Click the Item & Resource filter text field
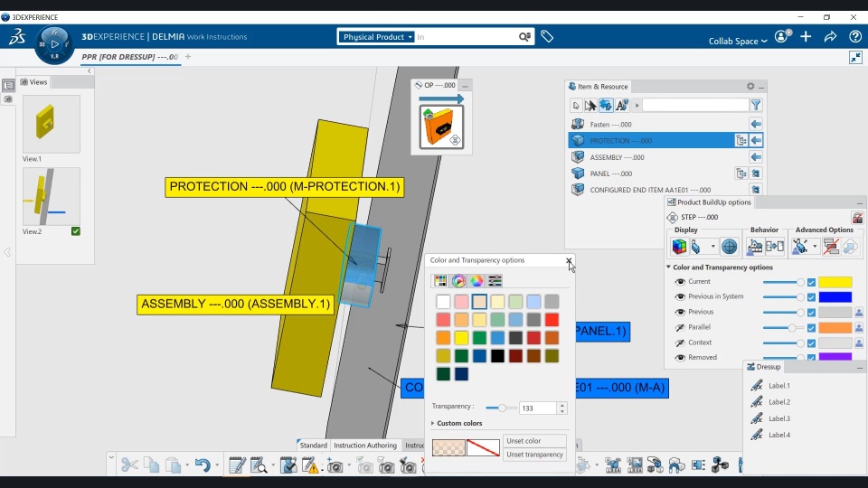Screen dimensions: 868x488 tap(696, 105)
